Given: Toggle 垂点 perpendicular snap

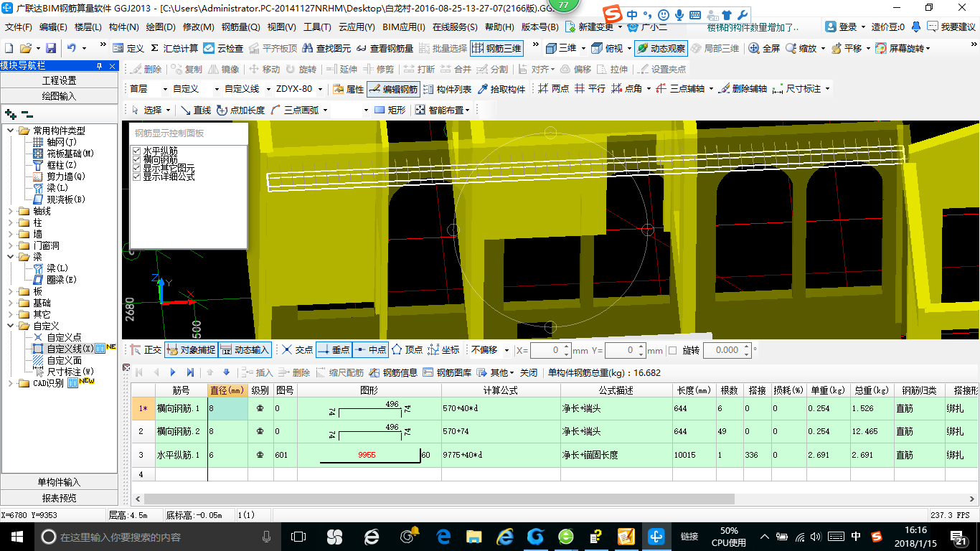Looking at the screenshot, I should (x=334, y=350).
